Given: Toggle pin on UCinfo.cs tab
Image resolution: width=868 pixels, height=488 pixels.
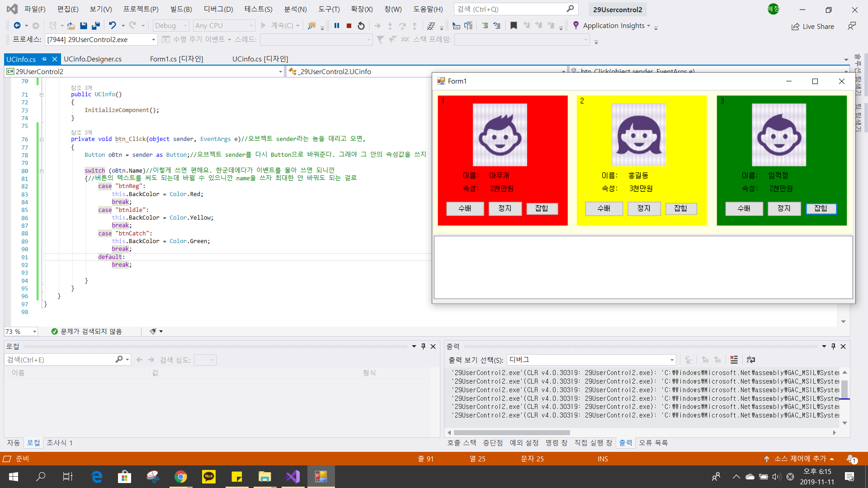Looking at the screenshot, I should click(44, 59).
